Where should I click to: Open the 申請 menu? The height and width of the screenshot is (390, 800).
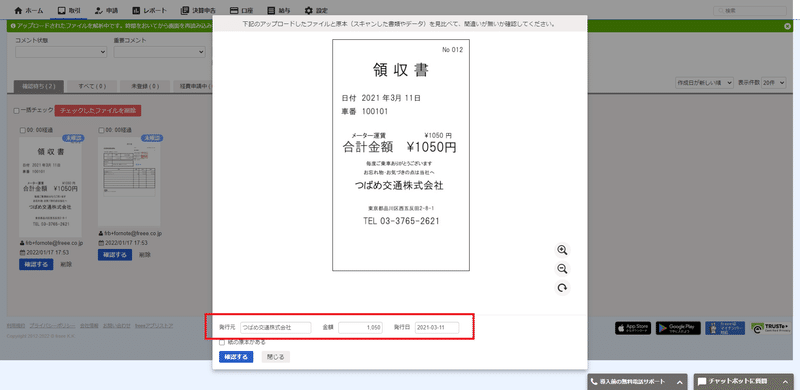[106, 10]
